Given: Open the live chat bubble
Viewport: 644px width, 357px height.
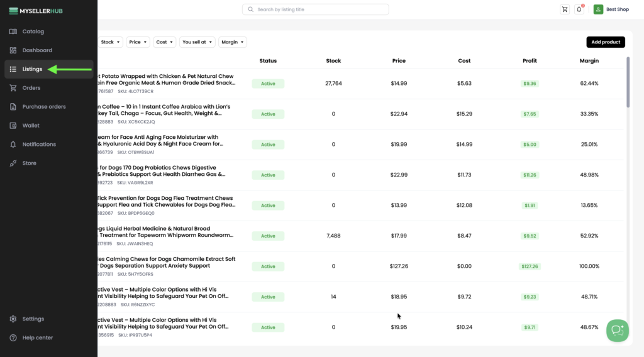Looking at the screenshot, I should (x=618, y=331).
